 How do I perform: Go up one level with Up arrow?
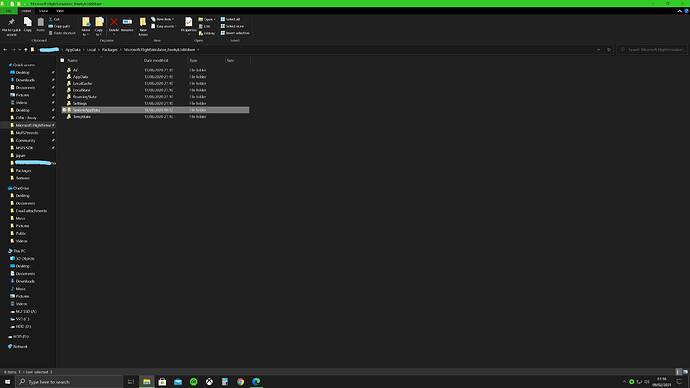26,50
